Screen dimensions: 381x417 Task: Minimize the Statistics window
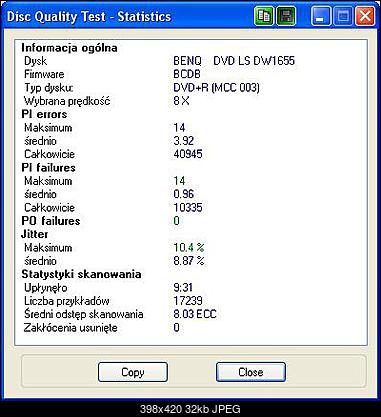pos(320,16)
